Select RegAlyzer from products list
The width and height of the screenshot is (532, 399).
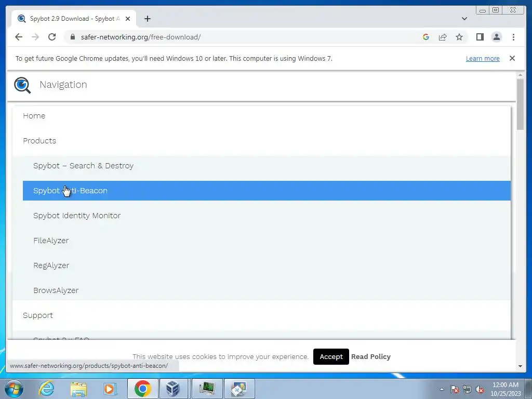point(51,265)
